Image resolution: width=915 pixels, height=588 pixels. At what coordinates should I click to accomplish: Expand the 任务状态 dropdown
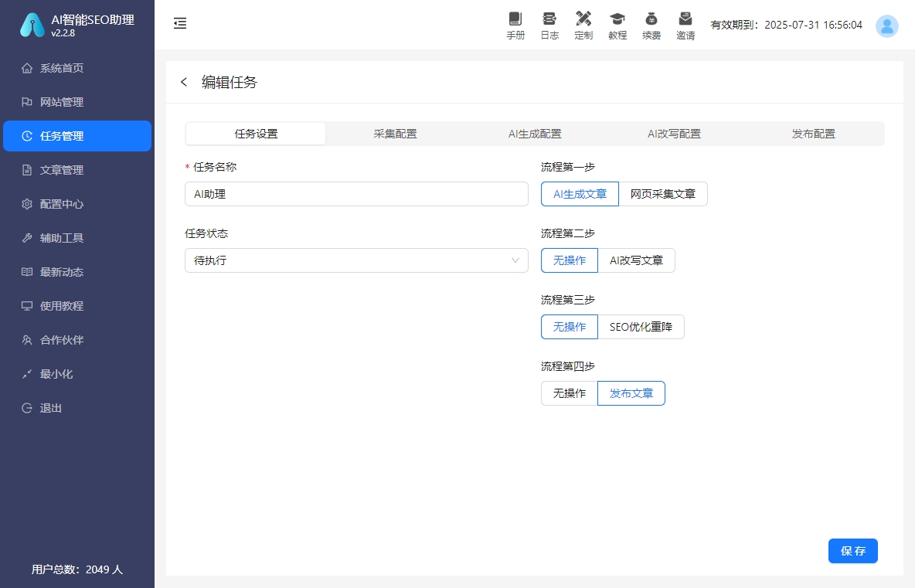click(356, 260)
